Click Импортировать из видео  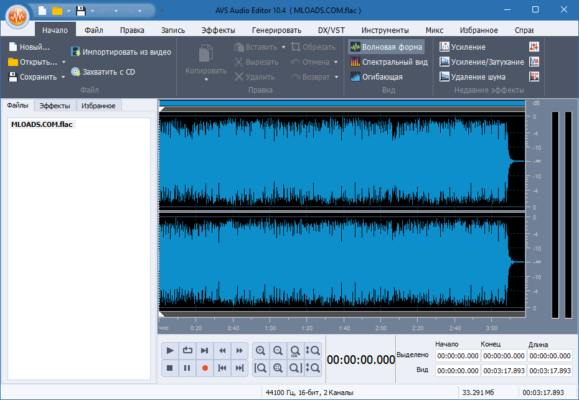121,52
